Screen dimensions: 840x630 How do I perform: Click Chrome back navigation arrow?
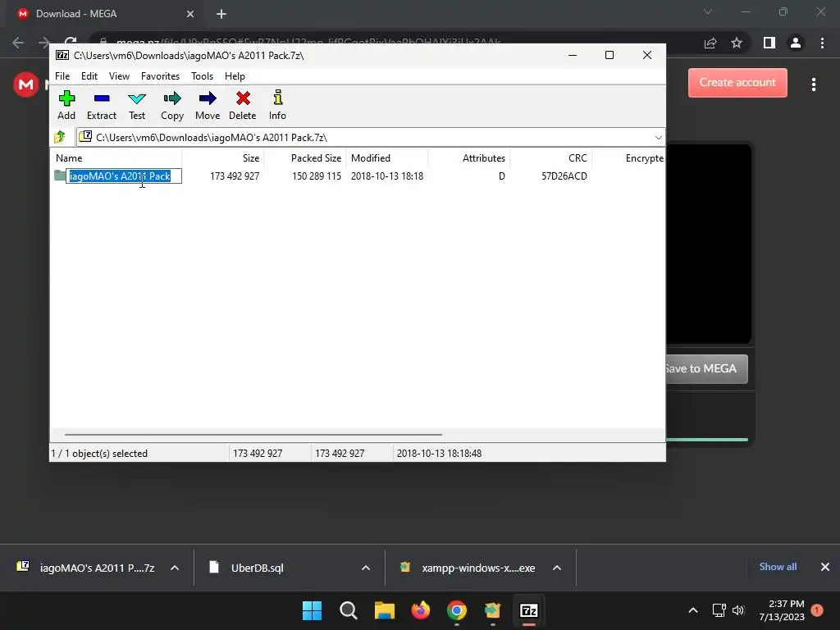point(18,43)
